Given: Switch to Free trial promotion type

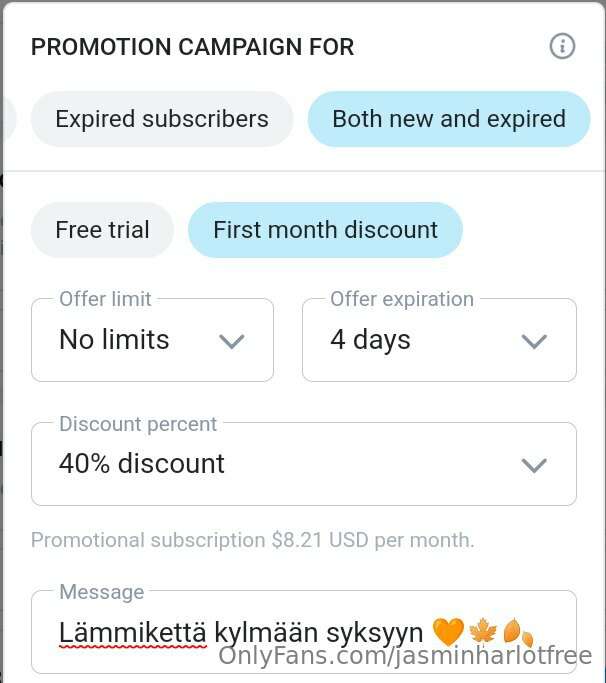Looking at the screenshot, I should [x=102, y=230].
